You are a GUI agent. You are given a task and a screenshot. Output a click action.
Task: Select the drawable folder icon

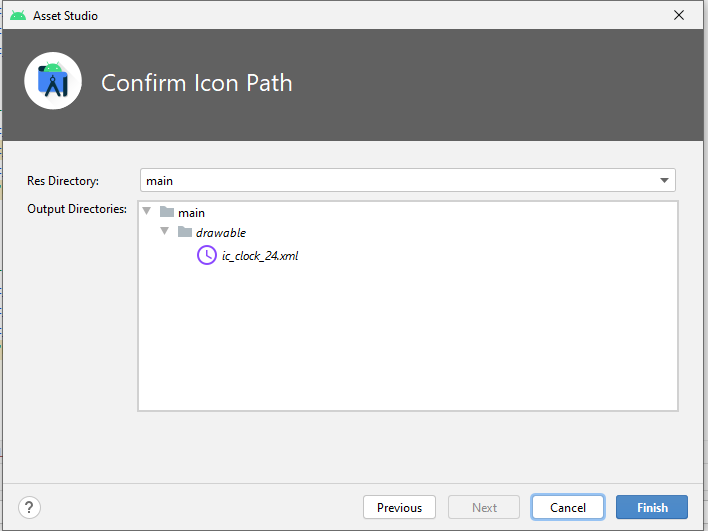pyautogui.click(x=185, y=232)
